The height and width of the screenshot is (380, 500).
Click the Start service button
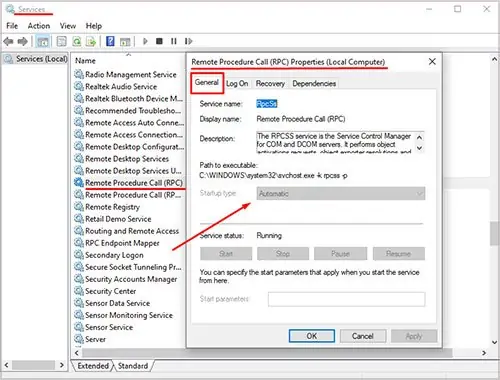tap(226, 254)
